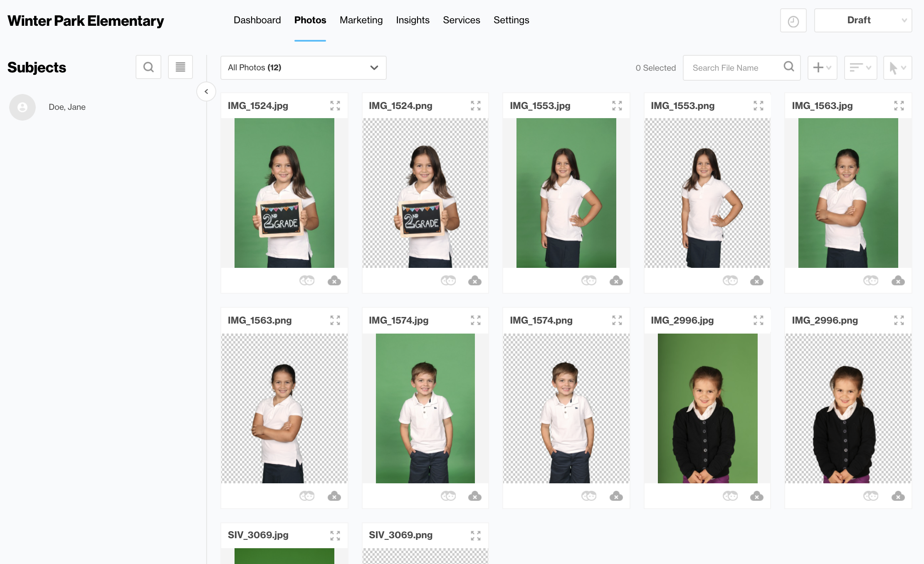Open the Insights tab
The width and height of the screenshot is (924, 564).
click(413, 20)
